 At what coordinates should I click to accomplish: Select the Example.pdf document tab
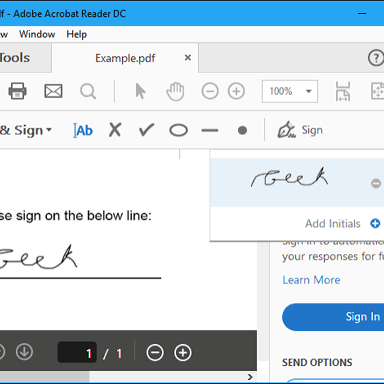point(125,58)
